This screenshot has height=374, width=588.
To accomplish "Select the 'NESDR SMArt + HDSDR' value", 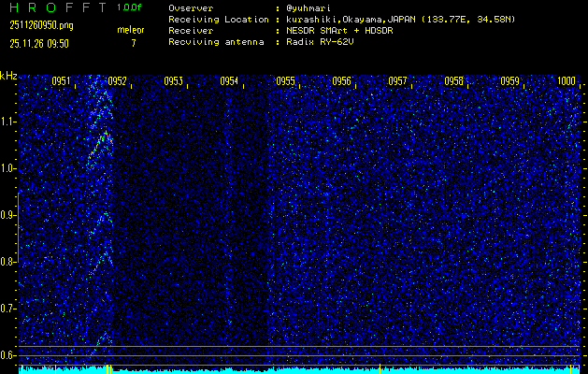I will point(339,31).
